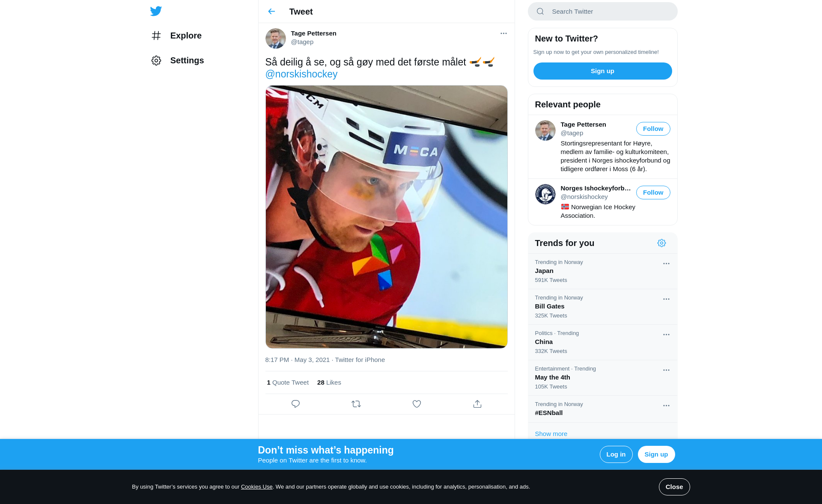The height and width of the screenshot is (504, 822).
Task: Open the hockey player tweet photo
Action: click(387, 217)
